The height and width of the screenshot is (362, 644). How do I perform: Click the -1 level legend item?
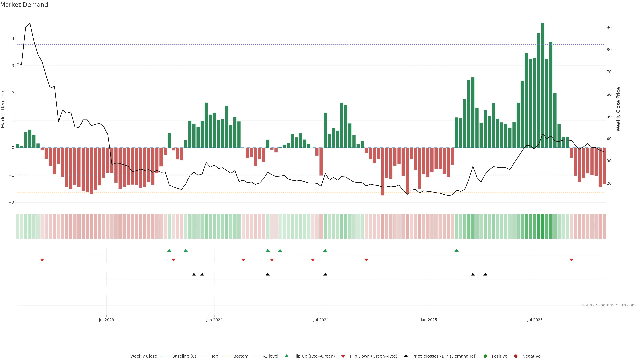click(x=271, y=356)
